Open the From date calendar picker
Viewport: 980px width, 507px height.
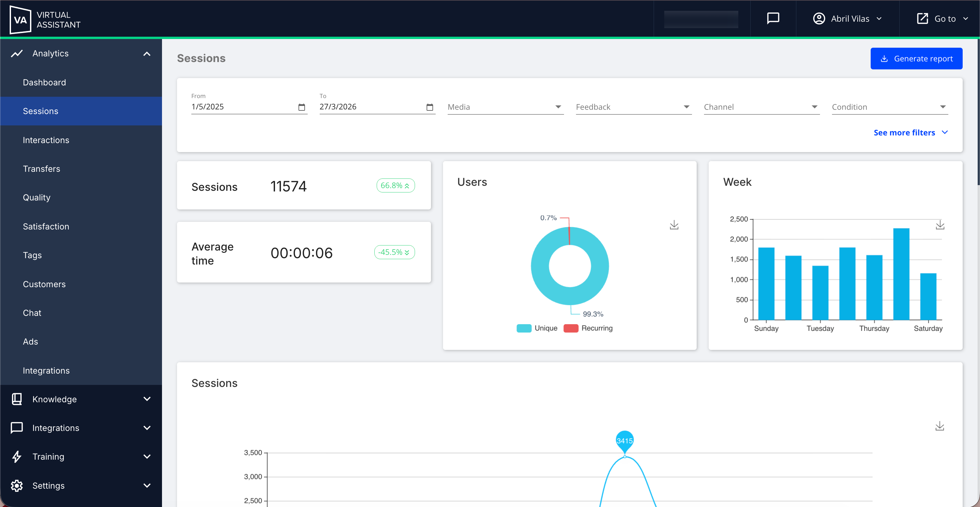pos(301,107)
